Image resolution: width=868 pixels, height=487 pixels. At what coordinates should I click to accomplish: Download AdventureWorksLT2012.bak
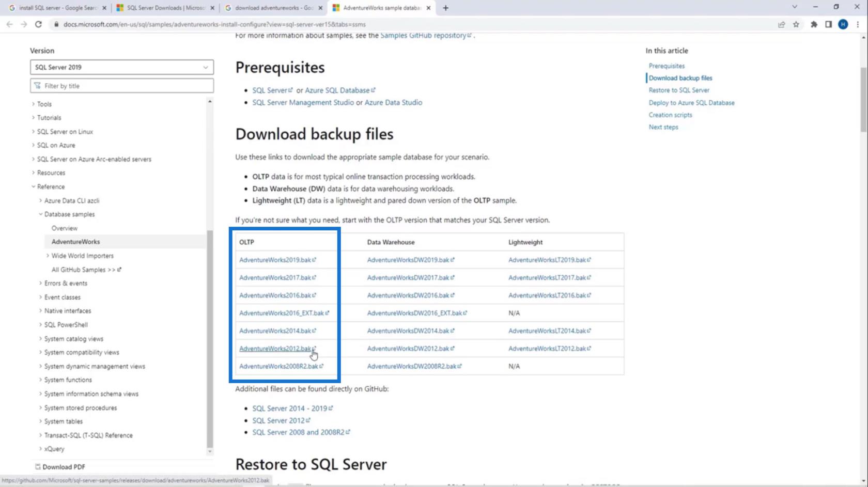pyautogui.click(x=550, y=349)
